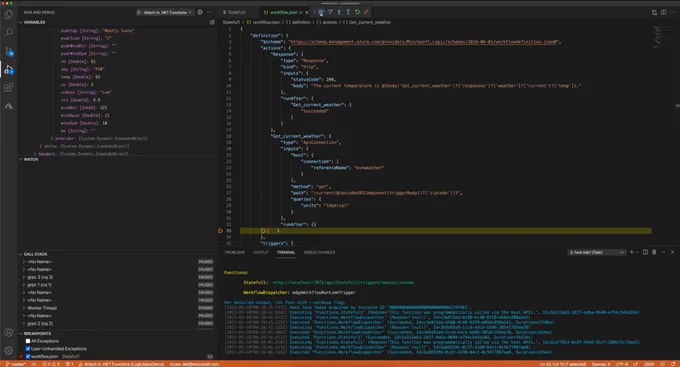Enable the All Exceptions breakpoint checkbox

tap(28, 341)
